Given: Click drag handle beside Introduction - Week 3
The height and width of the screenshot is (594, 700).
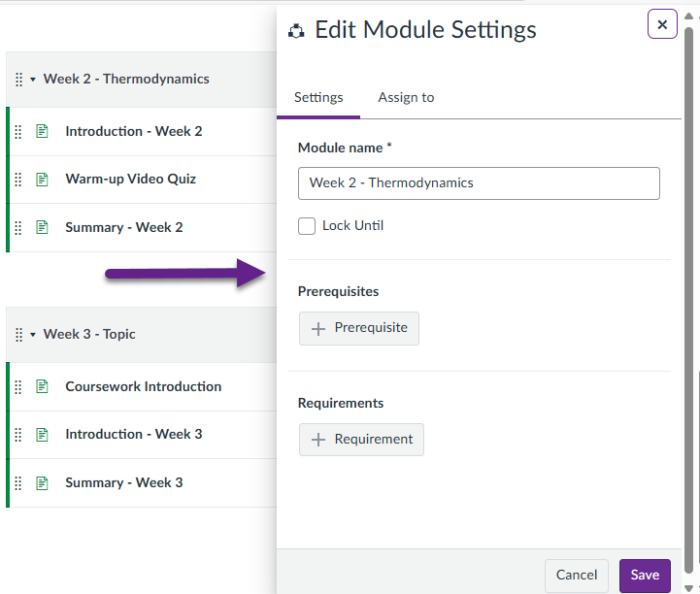Looking at the screenshot, I should click(18, 435).
